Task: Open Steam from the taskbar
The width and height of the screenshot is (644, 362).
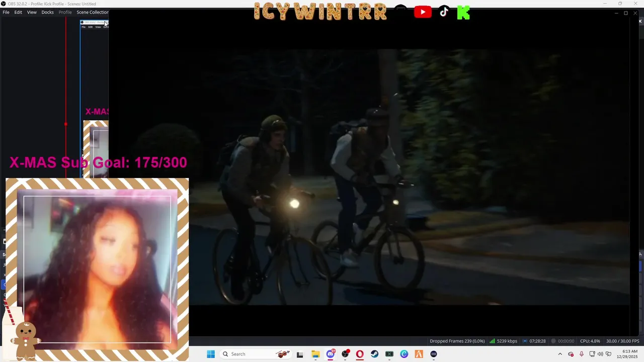Action: [375, 354]
